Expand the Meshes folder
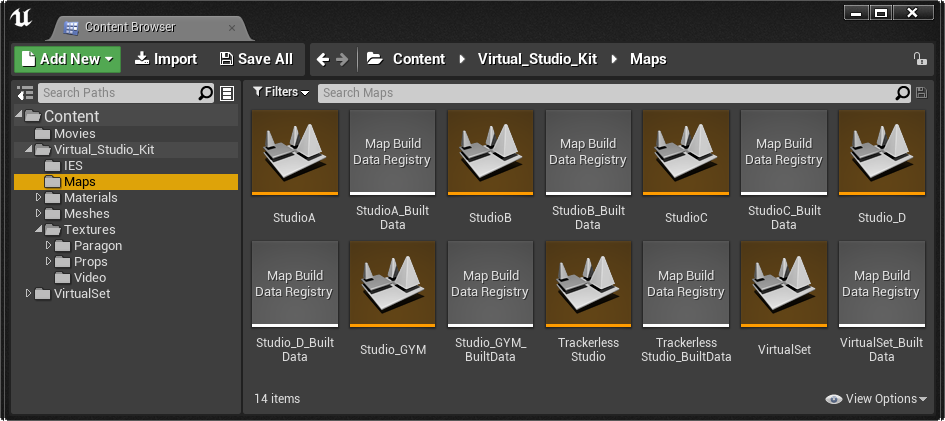The height and width of the screenshot is (421, 945). (39, 214)
